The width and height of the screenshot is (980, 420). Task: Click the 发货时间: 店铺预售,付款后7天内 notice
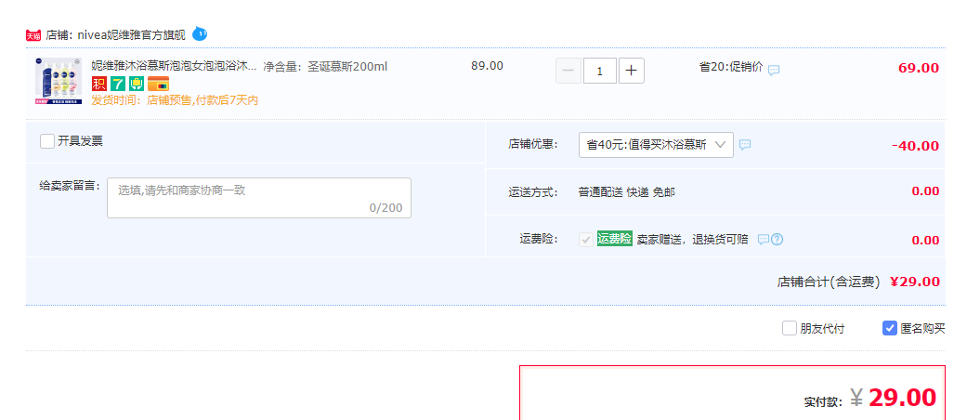[175, 100]
